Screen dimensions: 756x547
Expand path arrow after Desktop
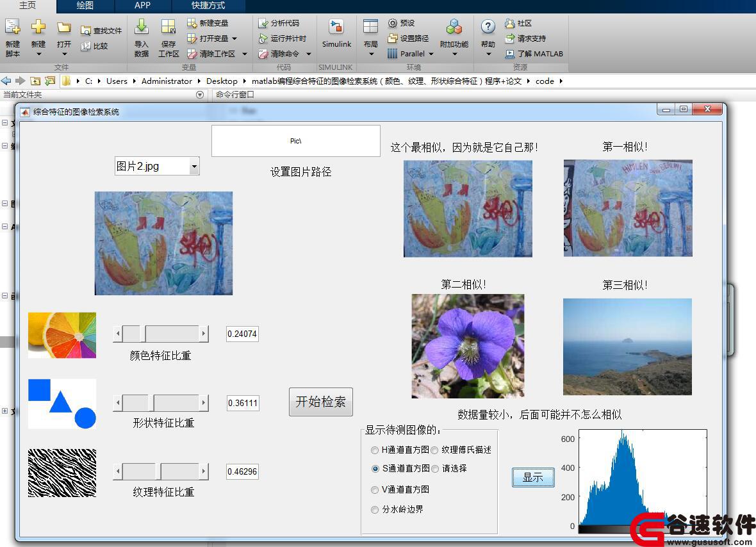245,81
